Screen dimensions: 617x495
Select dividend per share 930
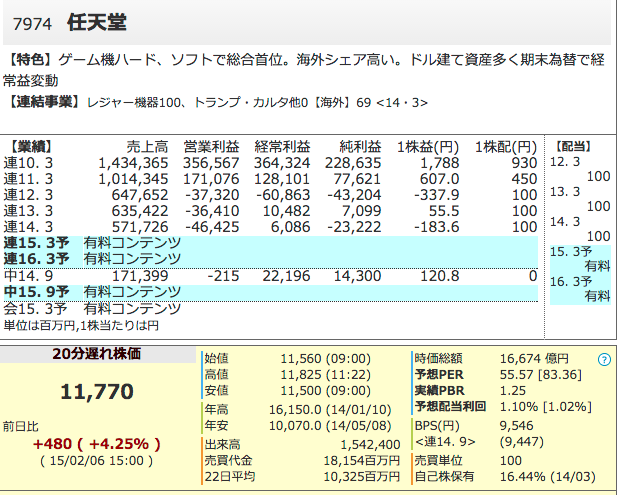click(x=525, y=163)
